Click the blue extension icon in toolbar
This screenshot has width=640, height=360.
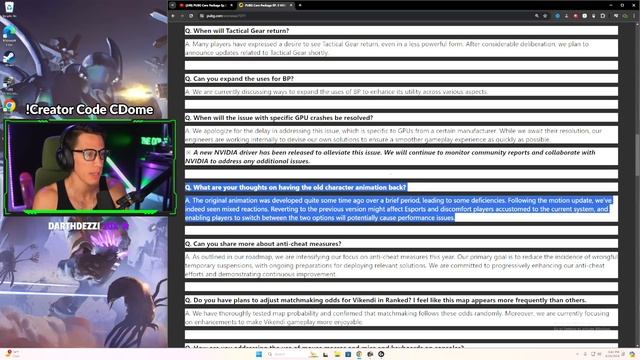tap(557, 16)
